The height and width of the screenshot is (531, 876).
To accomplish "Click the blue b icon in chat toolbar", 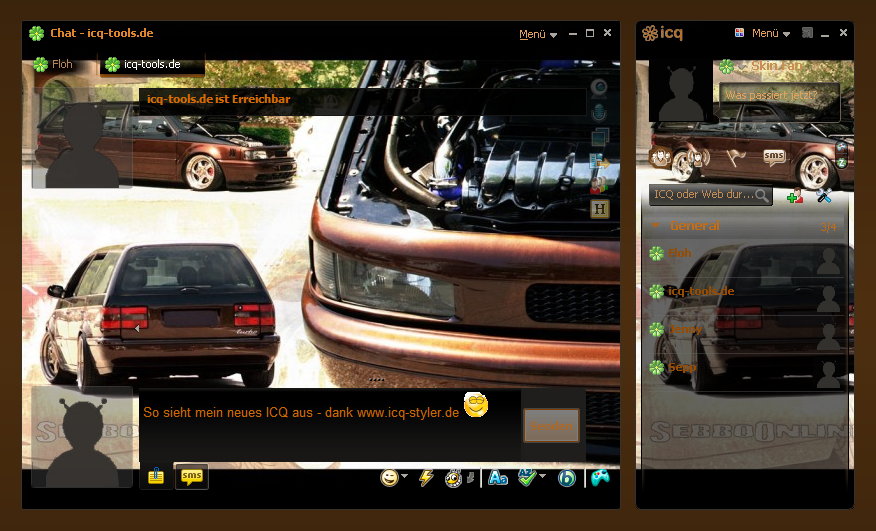I will 566,478.
